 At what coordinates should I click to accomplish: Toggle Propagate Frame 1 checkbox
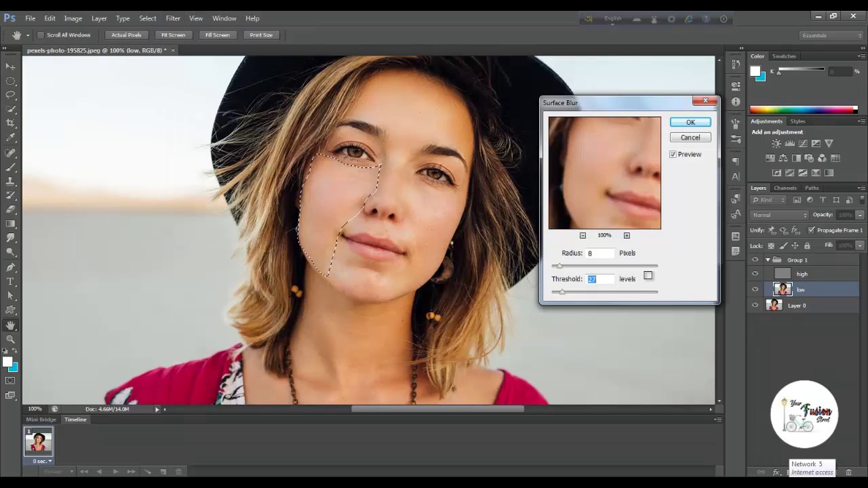click(811, 230)
